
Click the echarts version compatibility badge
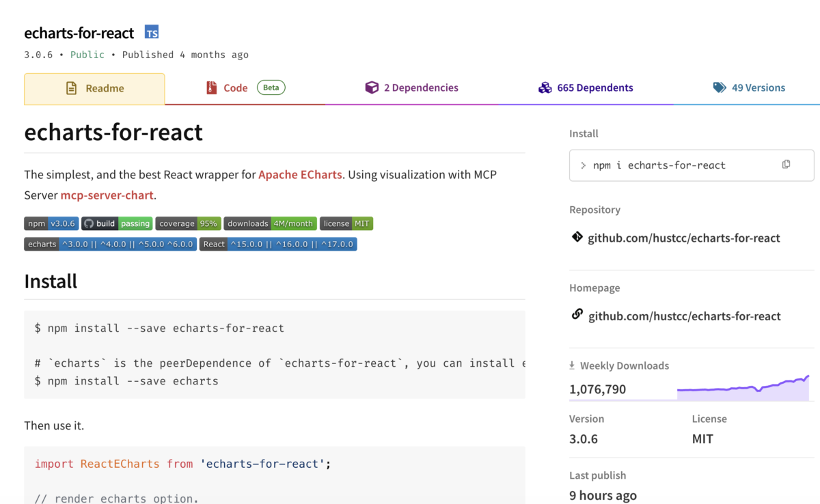(x=110, y=244)
